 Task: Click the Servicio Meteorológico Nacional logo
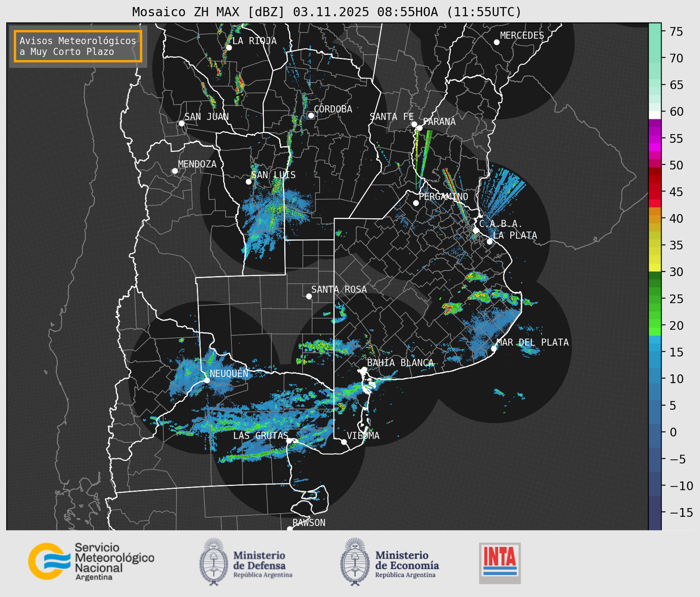(91, 561)
